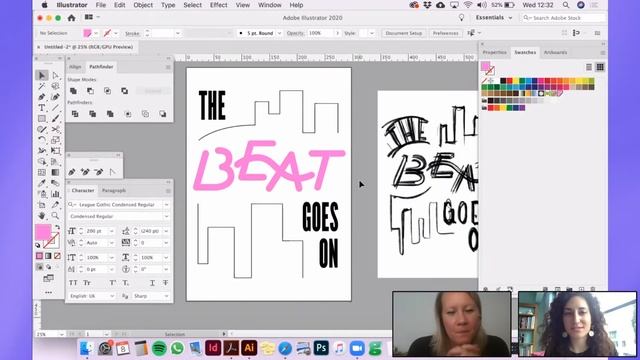Select the Scissors tool
Screen dimensions: 640x360
coord(55,129)
